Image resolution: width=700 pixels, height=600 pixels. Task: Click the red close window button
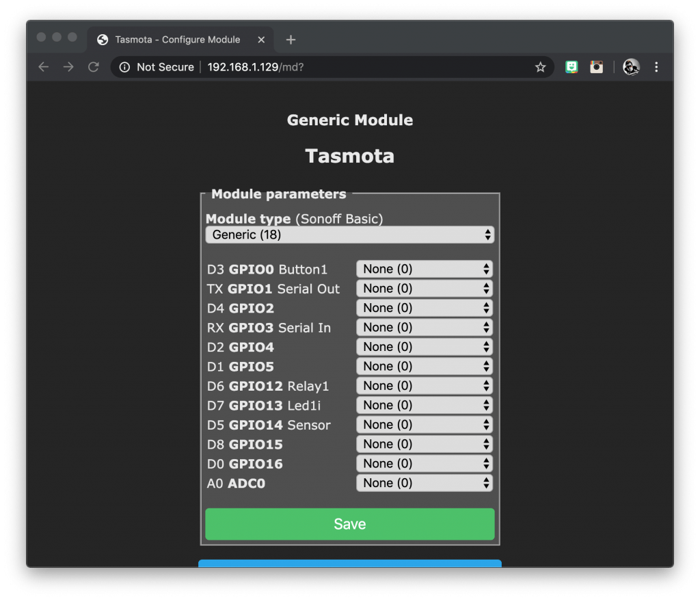[x=41, y=37]
